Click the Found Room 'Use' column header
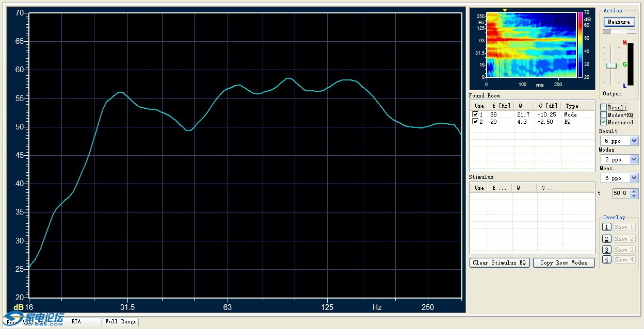644x329 pixels. click(x=479, y=106)
